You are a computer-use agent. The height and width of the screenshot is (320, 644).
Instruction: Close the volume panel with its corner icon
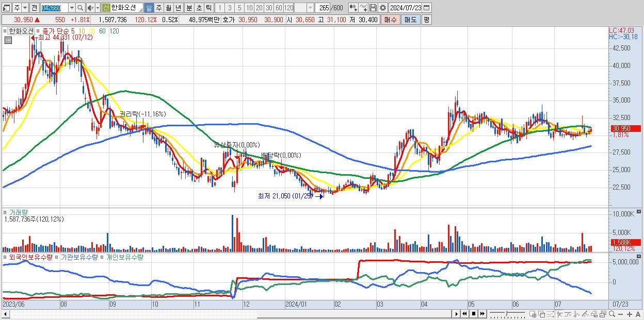(640, 212)
